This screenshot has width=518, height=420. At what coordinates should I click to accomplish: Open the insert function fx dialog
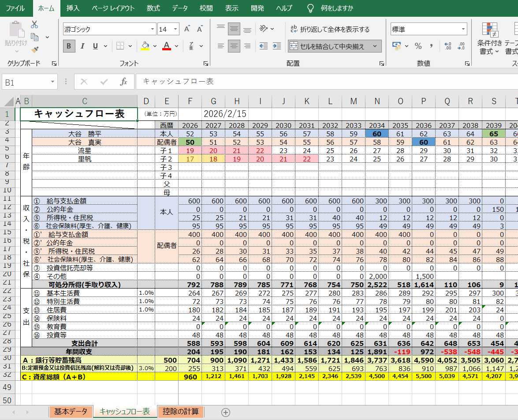(x=124, y=82)
